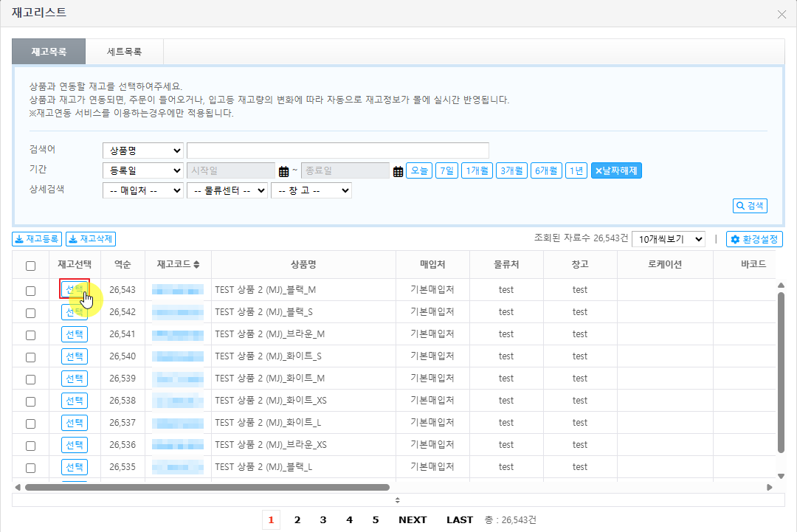Toggle the select-all checkbox in table header
The width and height of the screenshot is (797, 532).
(30, 266)
